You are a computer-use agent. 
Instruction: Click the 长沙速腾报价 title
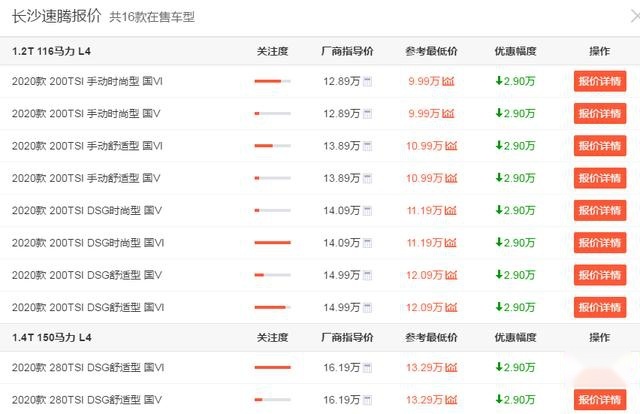coord(56,16)
